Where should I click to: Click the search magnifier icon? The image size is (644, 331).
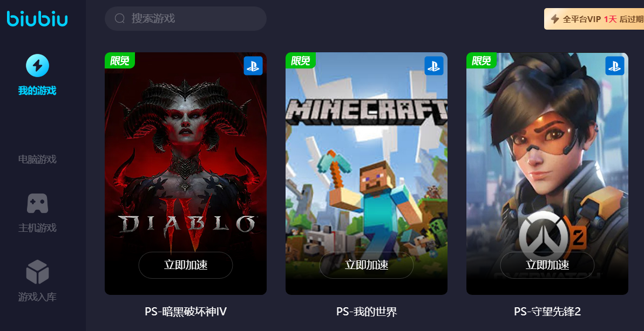119,18
